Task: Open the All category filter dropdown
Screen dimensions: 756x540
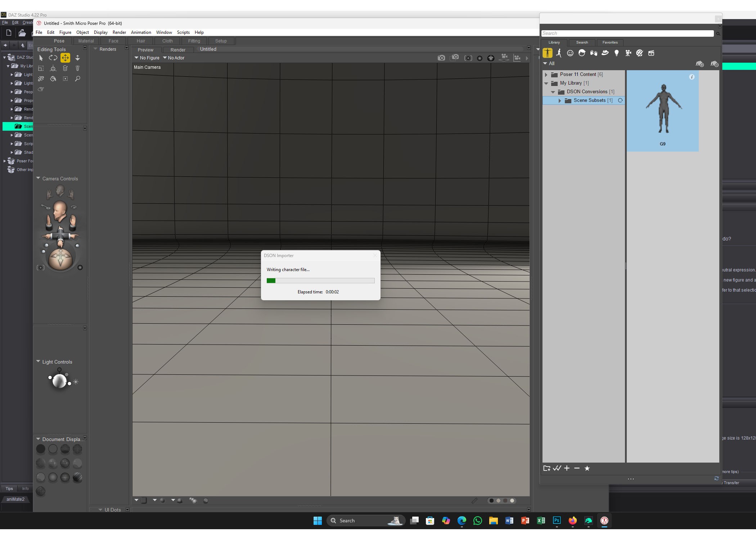Action: (549, 64)
